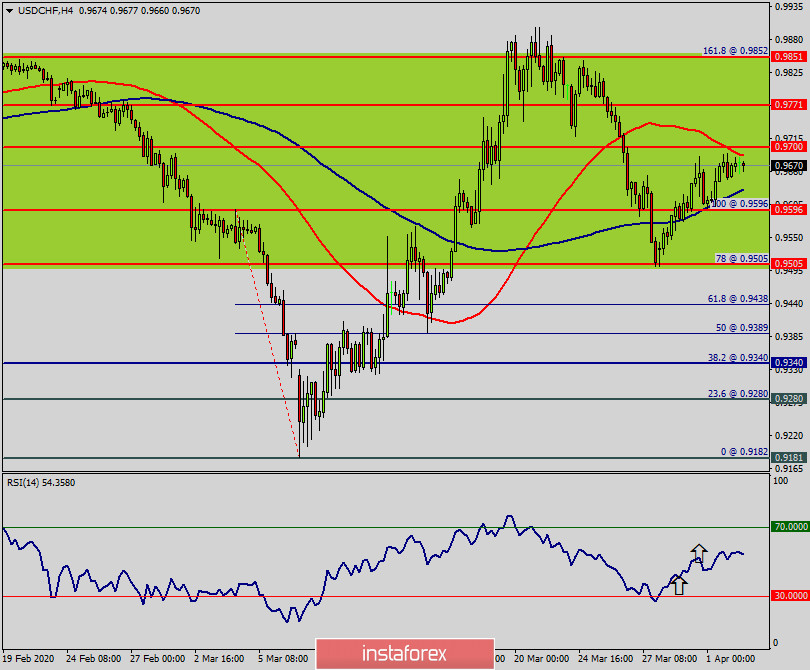The image size is (810, 670).
Task: Select the 0.9596 red price tag
Action: 789,210
